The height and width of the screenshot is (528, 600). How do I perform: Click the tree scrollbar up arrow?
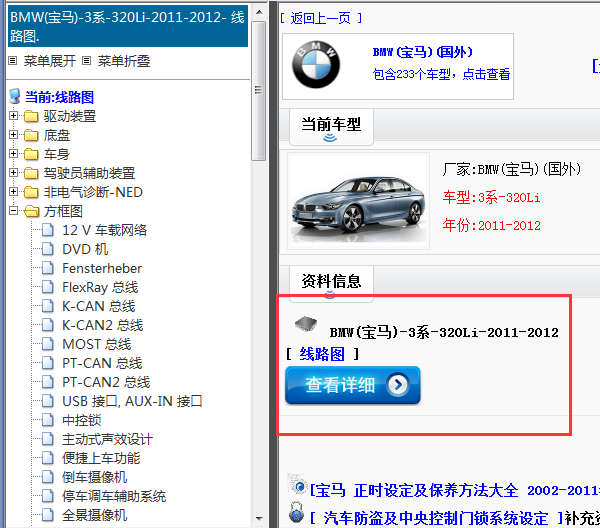click(259, 12)
